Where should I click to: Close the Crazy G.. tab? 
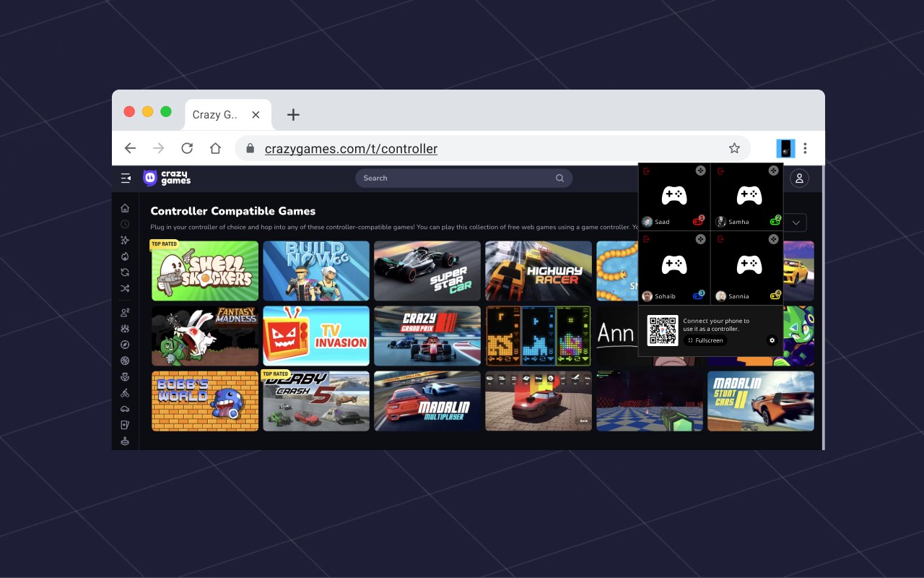(x=256, y=115)
